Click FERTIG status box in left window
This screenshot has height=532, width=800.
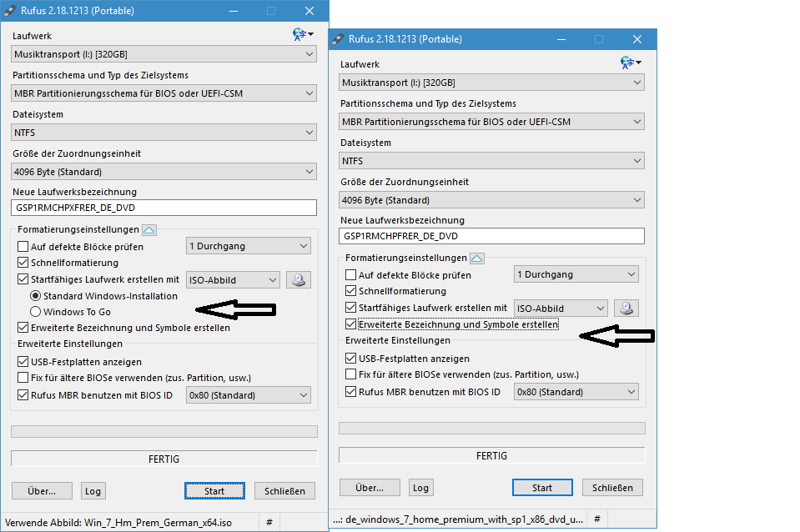click(164, 459)
